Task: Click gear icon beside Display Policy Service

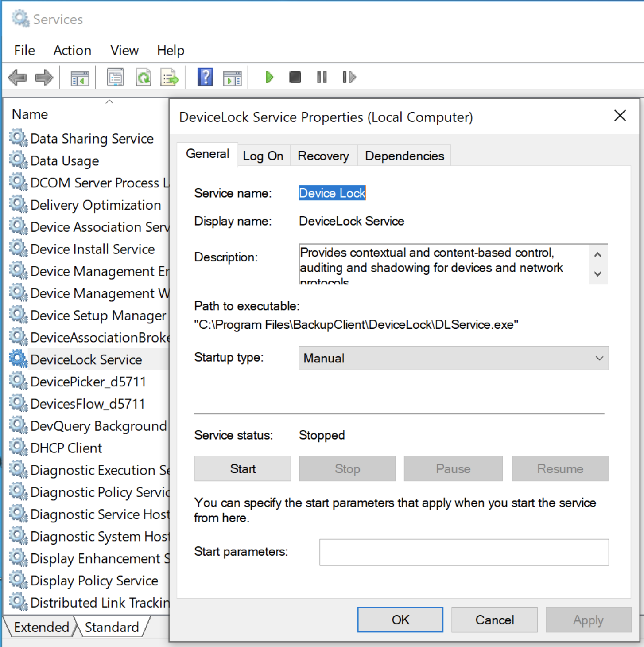Action: 18,580
